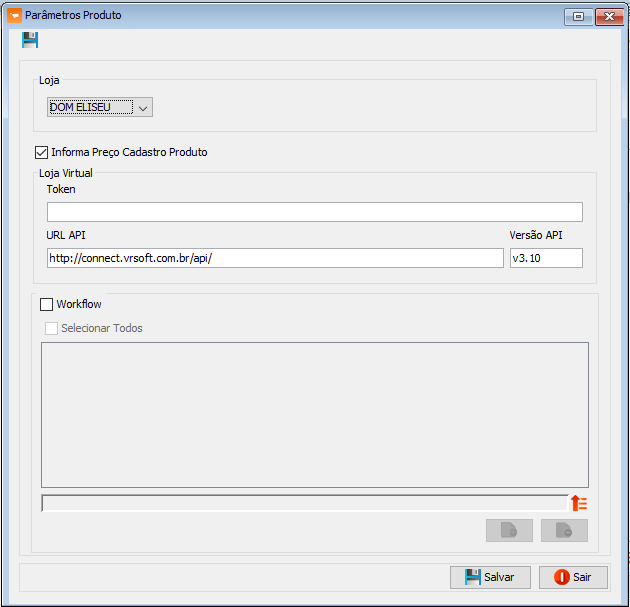Enable the Workflow checkbox
The height and width of the screenshot is (607, 630).
(46, 305)
